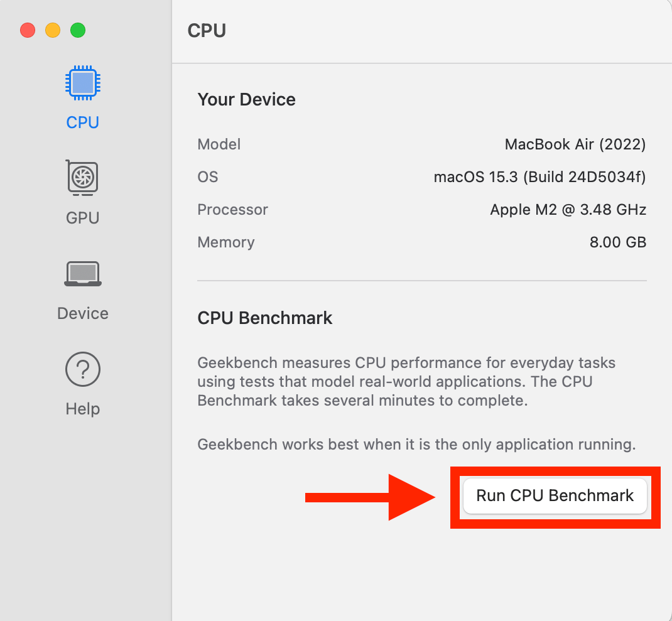Screen dimensions: 672x621
Task: Click the laptop icon above Device label
Action: point(82,273)
